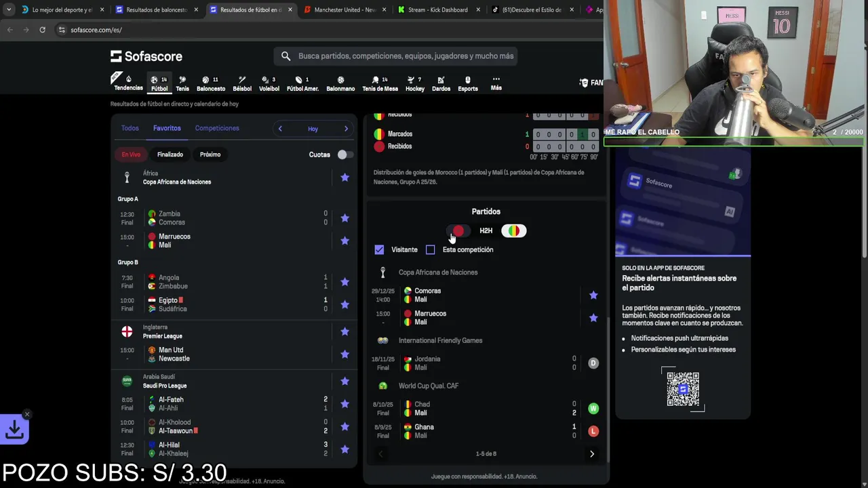Click the download overlay icon

pyautogui.click(x=14, y=430)
